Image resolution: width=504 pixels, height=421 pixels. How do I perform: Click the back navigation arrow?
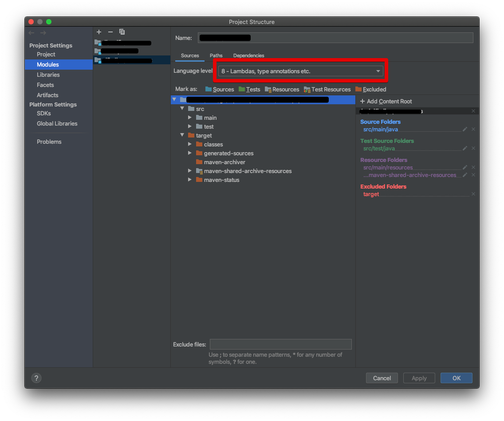point(31,32)
